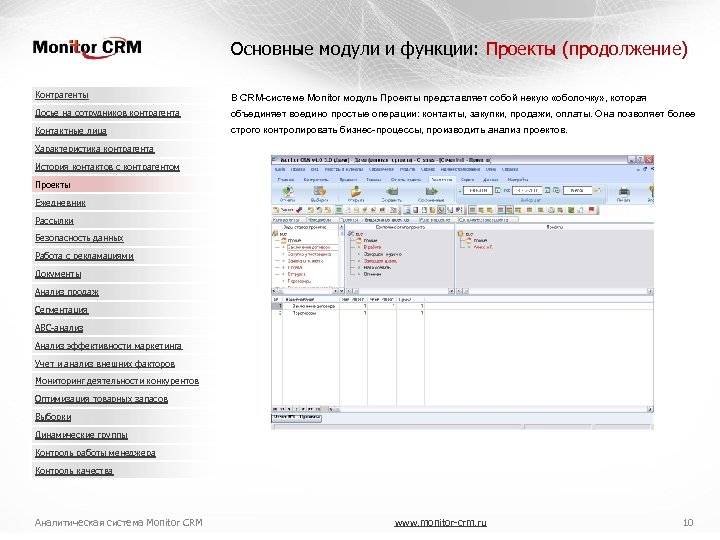Open the Выборки sidebar link

pyautogui.click(x=53, y=417)
